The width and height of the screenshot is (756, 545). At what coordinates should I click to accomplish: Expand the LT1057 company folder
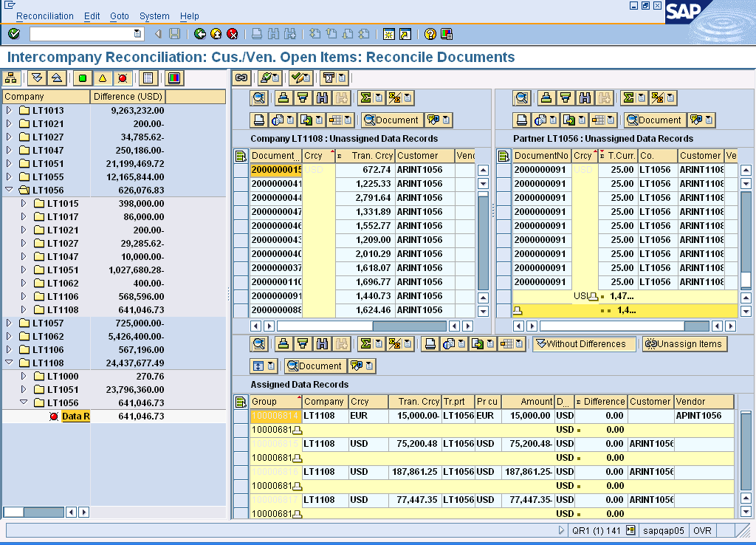pos(9,323)
